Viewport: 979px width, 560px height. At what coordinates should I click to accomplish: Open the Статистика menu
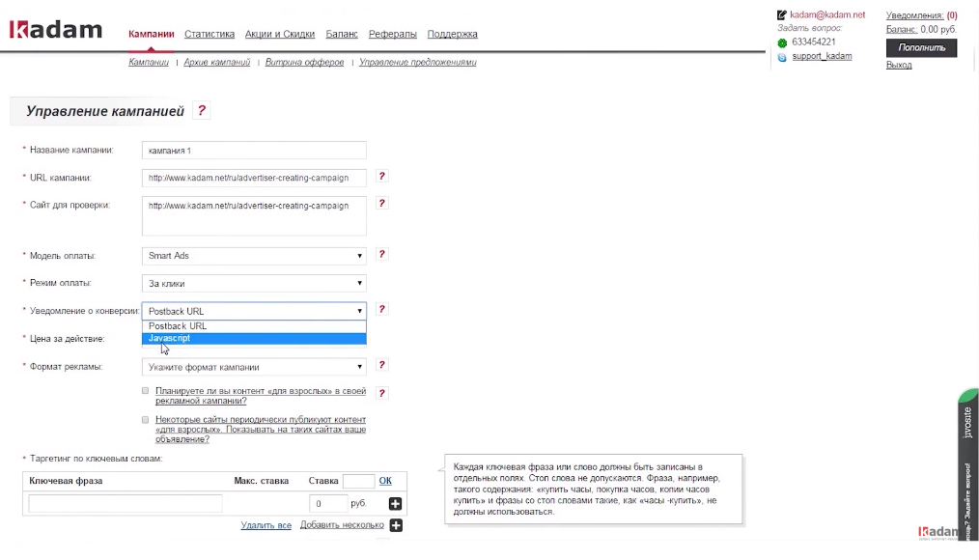210,35
